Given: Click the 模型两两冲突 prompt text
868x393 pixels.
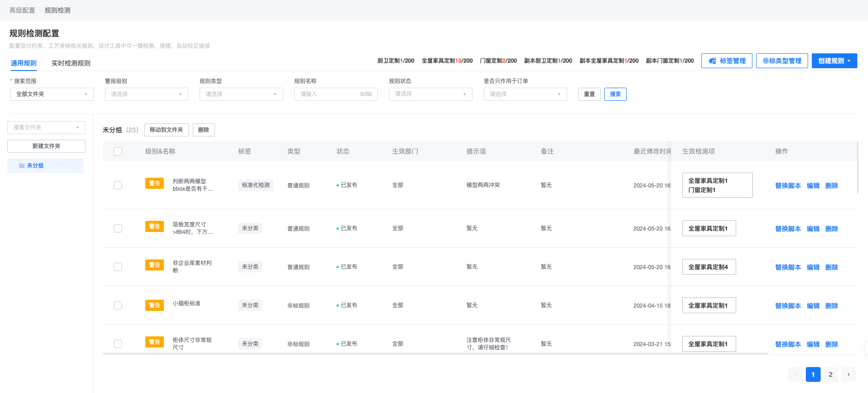Looking at the screenshot, I should pos(483,185).
